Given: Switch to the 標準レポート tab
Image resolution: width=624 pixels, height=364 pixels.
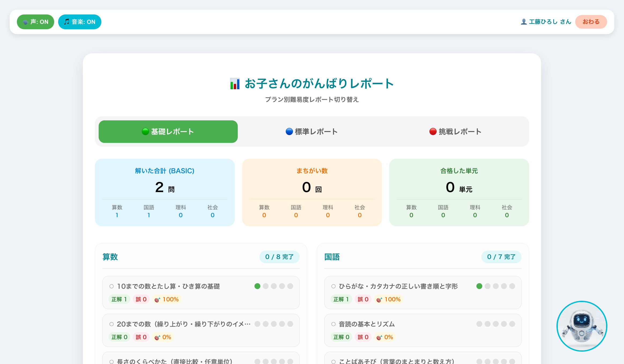Looking at the screenshot, I should click(x=312, y=132).
